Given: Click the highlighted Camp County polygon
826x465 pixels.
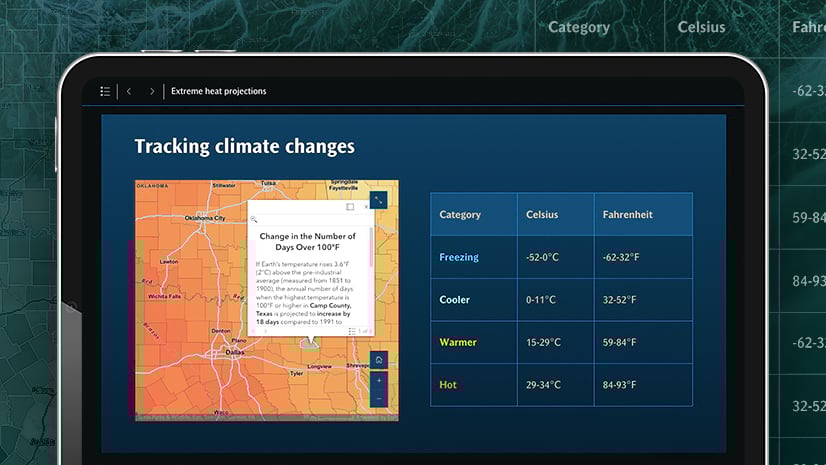Looking at the screenshot, I should tap(310, 345).
